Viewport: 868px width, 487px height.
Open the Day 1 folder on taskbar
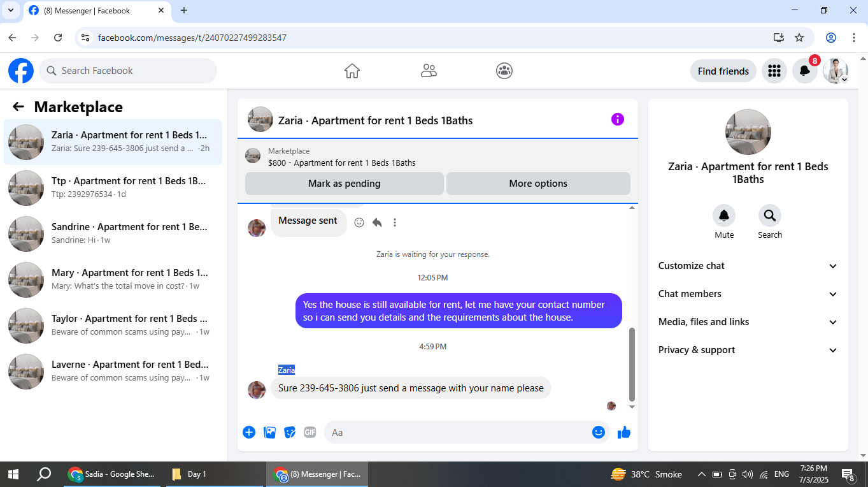click(x=214, y=474)
